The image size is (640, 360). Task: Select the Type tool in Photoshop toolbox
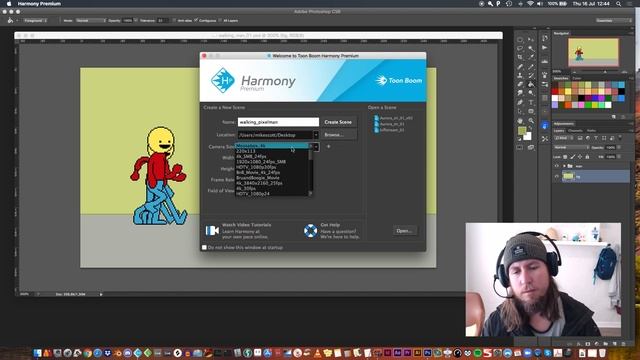pos(531,102)
